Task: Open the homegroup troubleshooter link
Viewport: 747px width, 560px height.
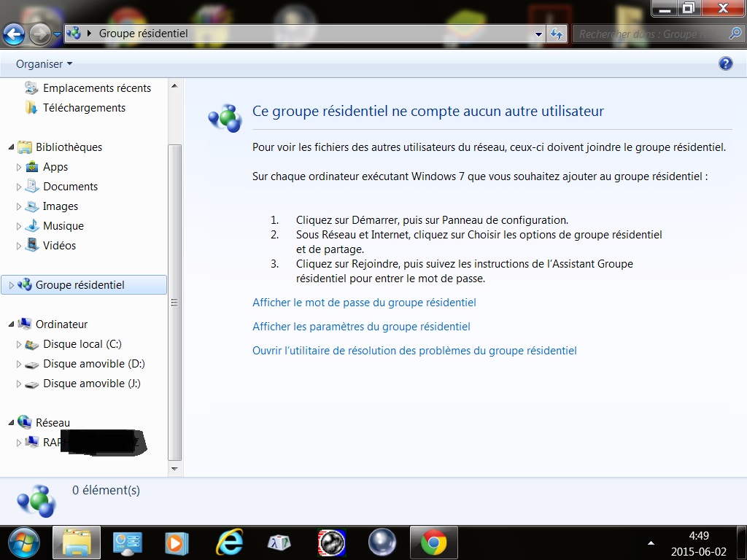Action: (x=414, y=351)
